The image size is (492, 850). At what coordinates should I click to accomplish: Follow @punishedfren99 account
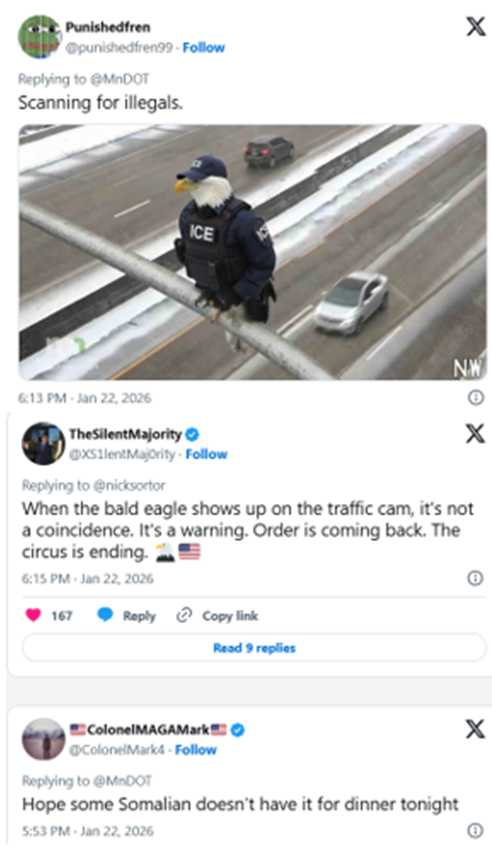tap(204, 48)
